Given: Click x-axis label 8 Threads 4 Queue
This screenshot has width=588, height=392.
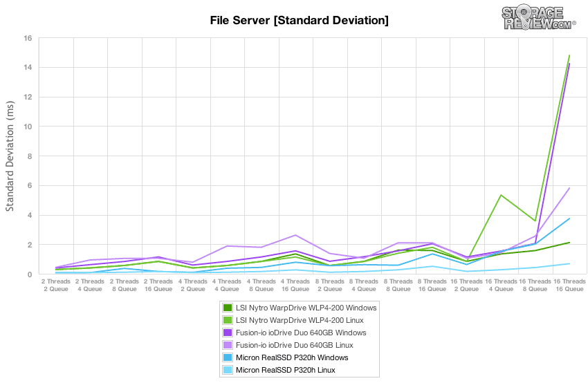Looking at the screenshot, I should pyautogui.click(x=364, y=286).
